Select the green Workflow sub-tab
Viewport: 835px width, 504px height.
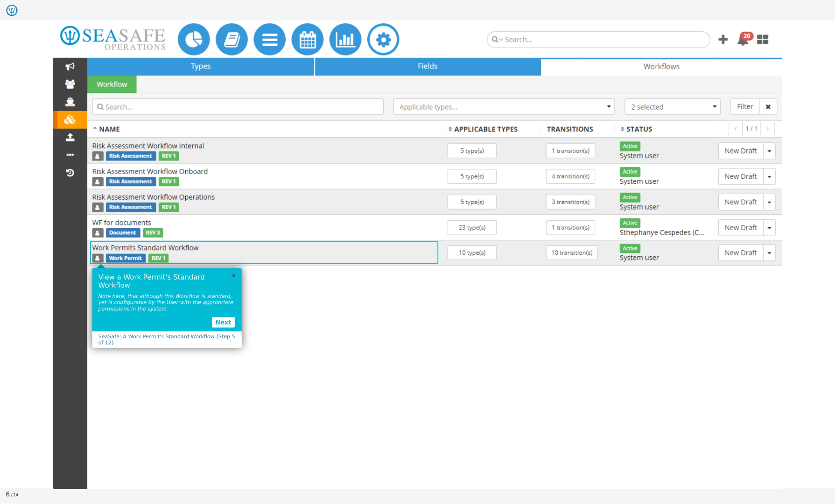coord(112,84)
